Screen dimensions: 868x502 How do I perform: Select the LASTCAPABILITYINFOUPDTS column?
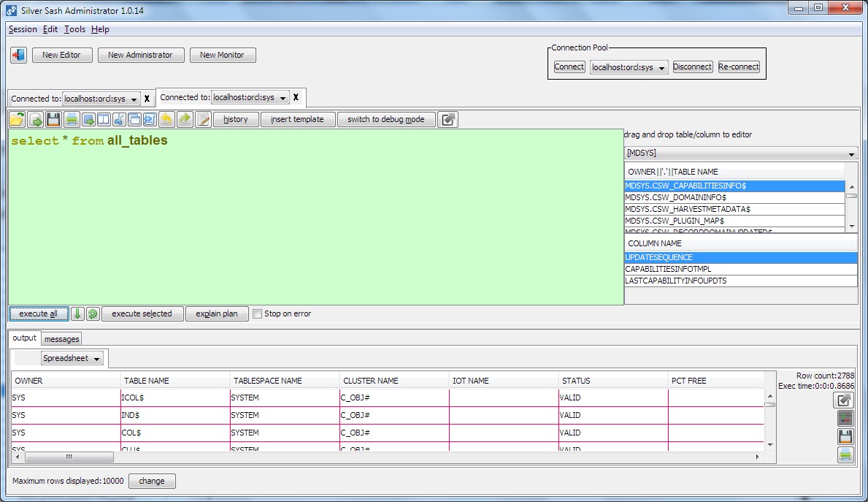click(x=741, y=281)
